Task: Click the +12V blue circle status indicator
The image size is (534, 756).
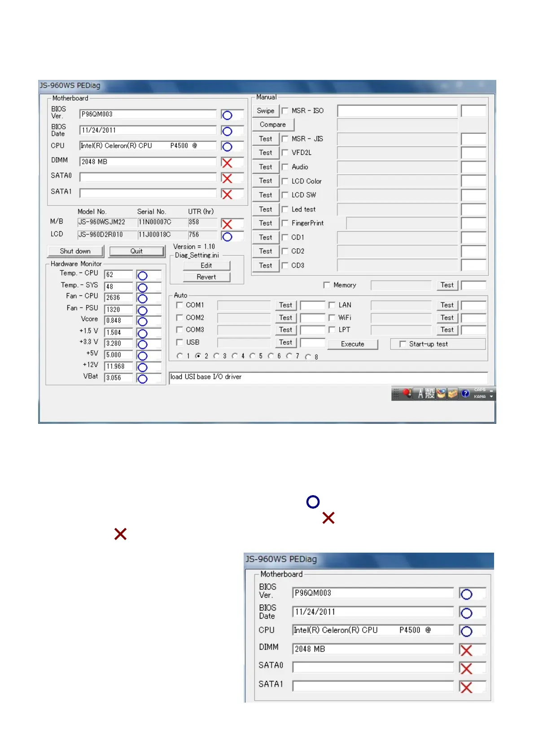Action: [142, 367]
